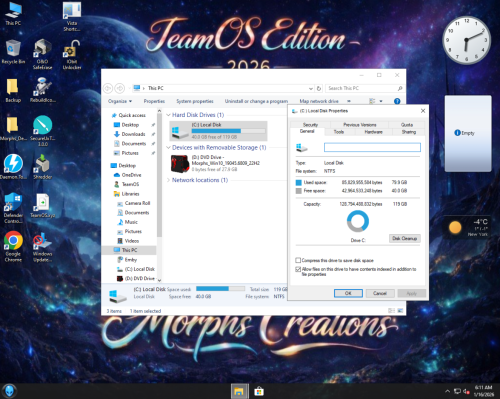Open the Daemon Tools desktop icon
The height and width of the screenshot is (399, 500).
click(x=13, y=167)
